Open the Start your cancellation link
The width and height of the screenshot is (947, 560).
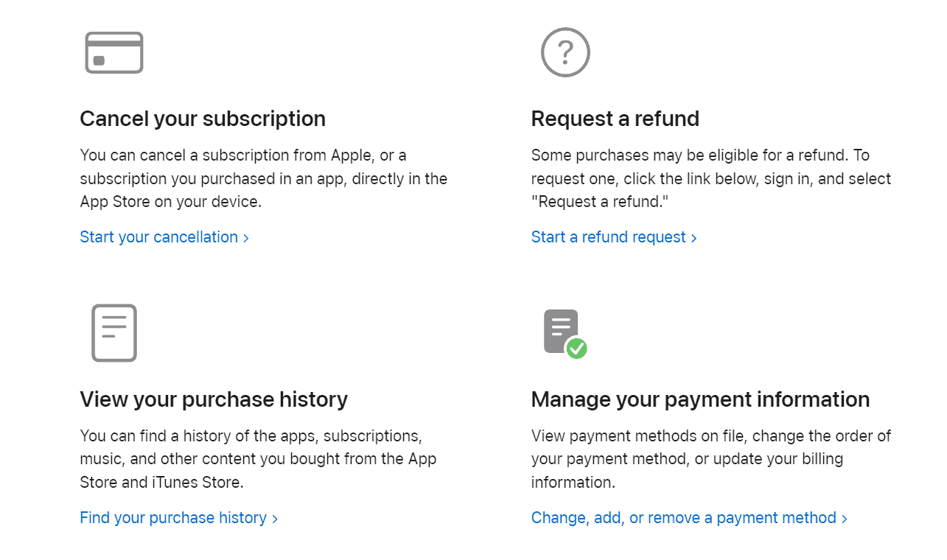coord(164,237)
